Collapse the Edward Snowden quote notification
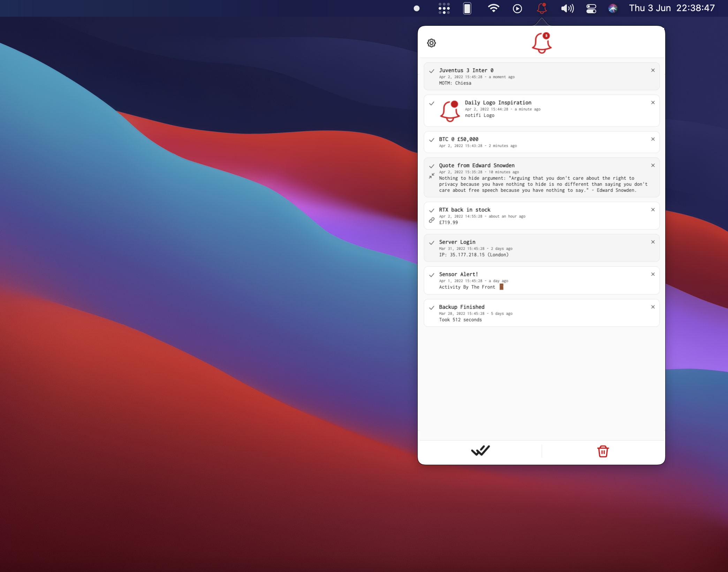 [x=432, y=176]
